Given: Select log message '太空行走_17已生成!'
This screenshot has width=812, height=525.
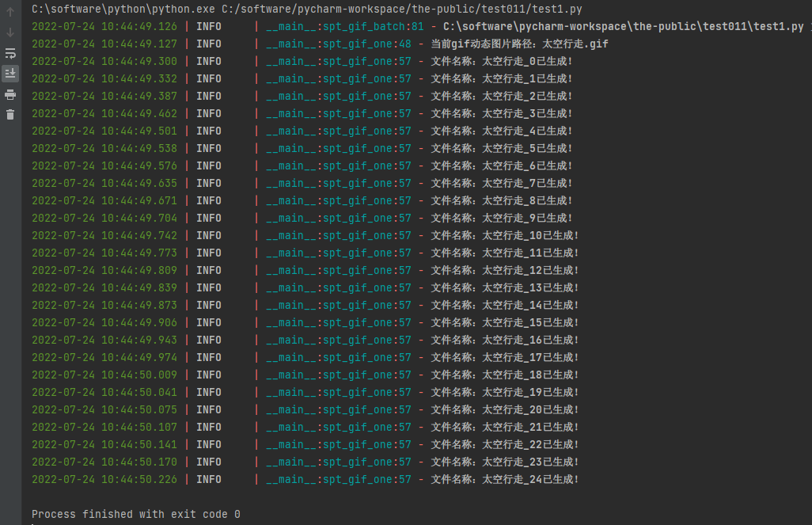Looking at the screenshot, I should pos(530,358).
